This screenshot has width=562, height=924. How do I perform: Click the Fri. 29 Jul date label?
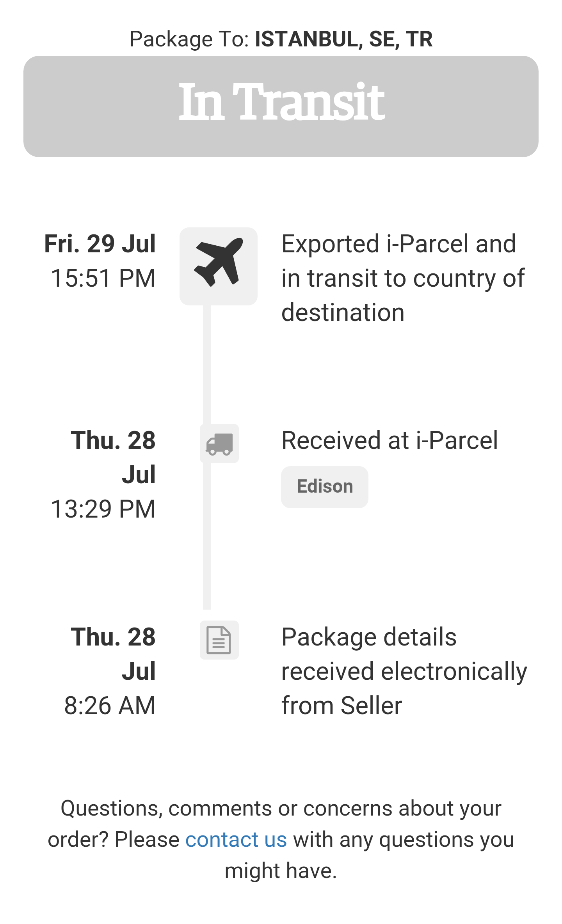pyautogui.click(x=100, y=244)
